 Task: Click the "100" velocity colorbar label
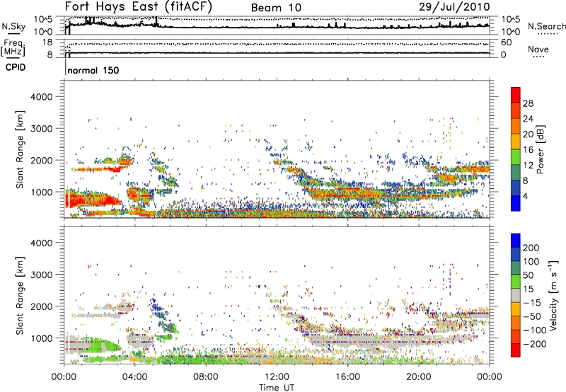[x=531, y=262]
